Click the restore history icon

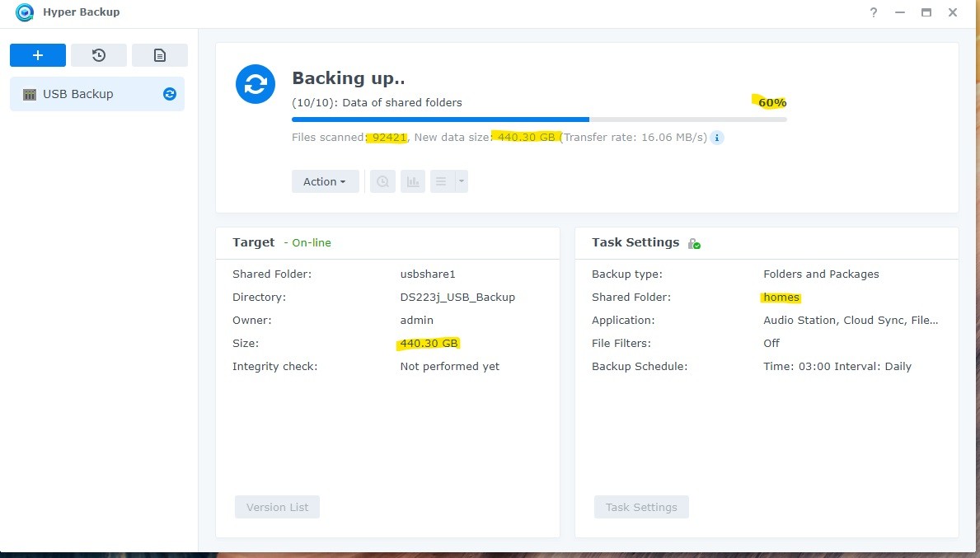99,54
